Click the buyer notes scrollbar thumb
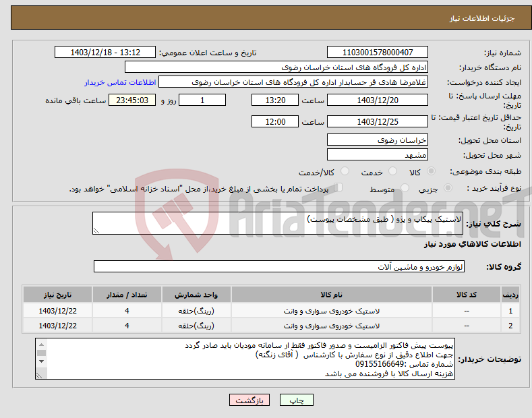 coord(41,353)
